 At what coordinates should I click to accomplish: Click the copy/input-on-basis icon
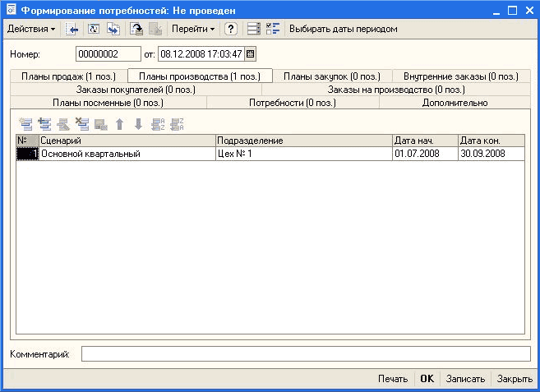coord(113,29)
